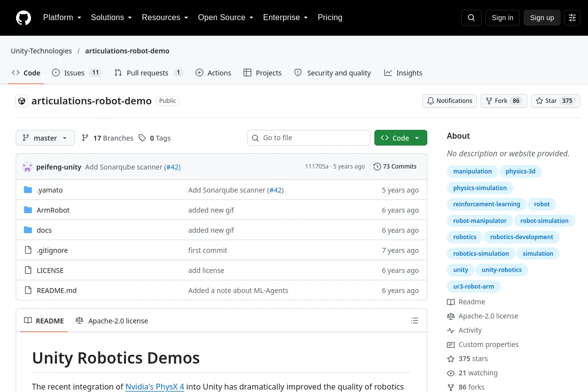Expand the Platform menu
This screenshot has height=392, width=588.
pos(62,18)
